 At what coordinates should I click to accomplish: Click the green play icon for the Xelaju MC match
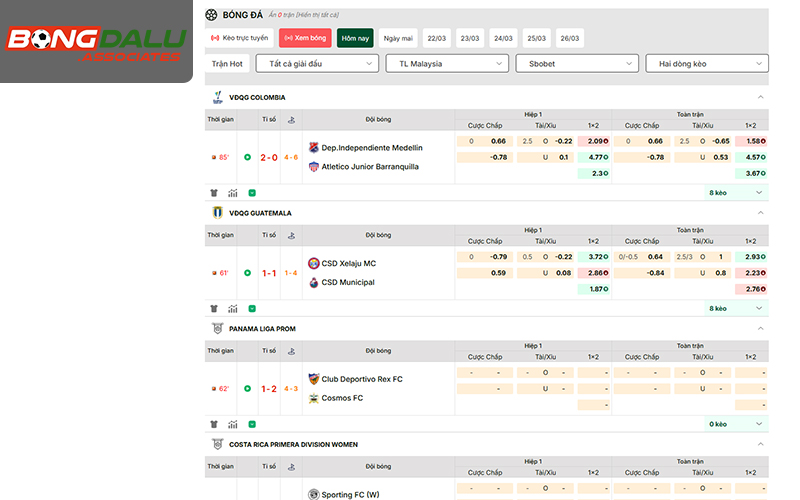click(252, 308)
